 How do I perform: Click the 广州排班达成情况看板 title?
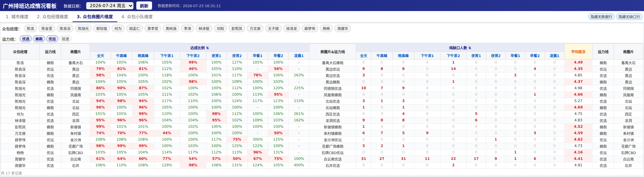(x=30, y=6)
